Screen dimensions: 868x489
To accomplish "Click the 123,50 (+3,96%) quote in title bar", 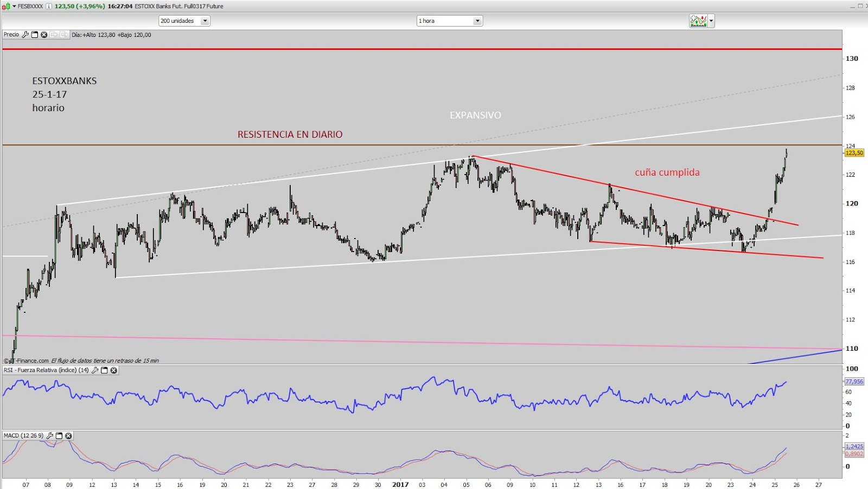I will tap(80, 6).
